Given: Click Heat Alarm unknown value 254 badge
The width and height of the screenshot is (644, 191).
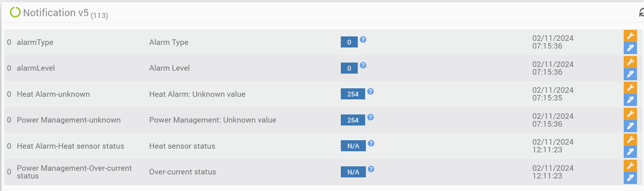Looking at the screenshot, I should click(x=353, y=94).
